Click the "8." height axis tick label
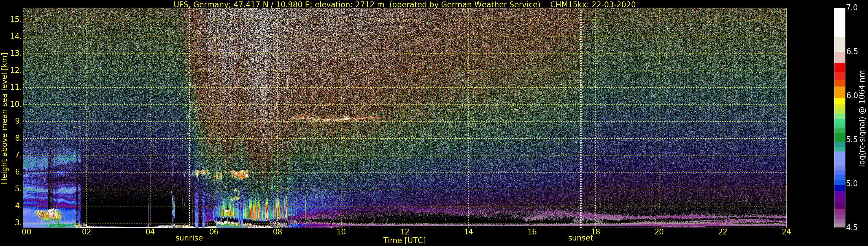 (18, 138)
